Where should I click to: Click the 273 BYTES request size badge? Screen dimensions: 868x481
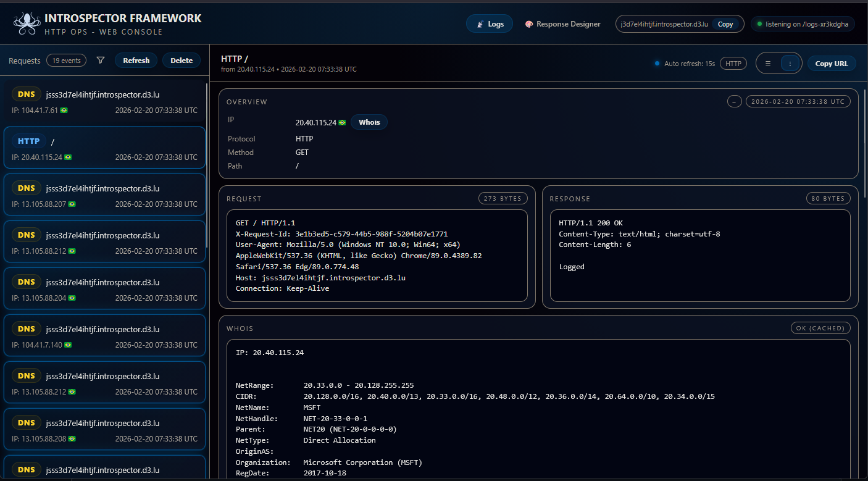click(x=503, y=198)
